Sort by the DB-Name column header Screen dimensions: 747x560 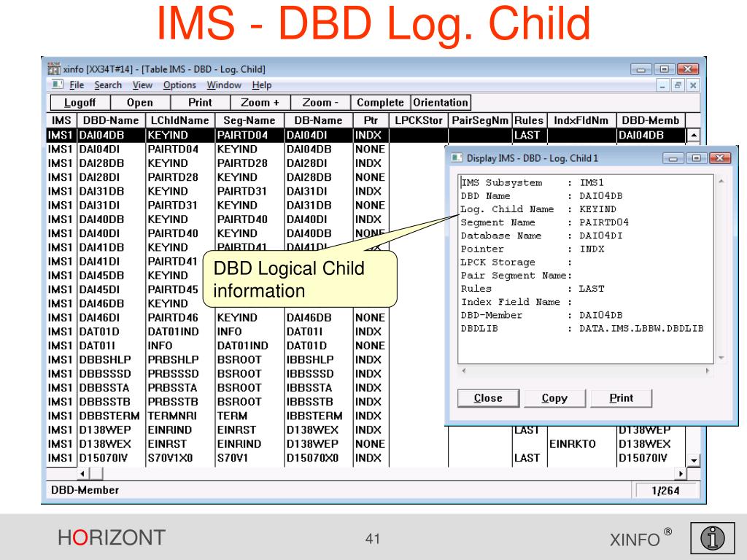pos(318,120)
